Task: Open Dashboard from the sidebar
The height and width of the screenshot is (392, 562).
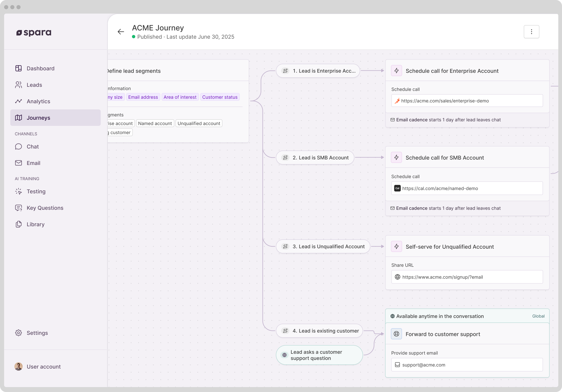Action: [40, 68]
